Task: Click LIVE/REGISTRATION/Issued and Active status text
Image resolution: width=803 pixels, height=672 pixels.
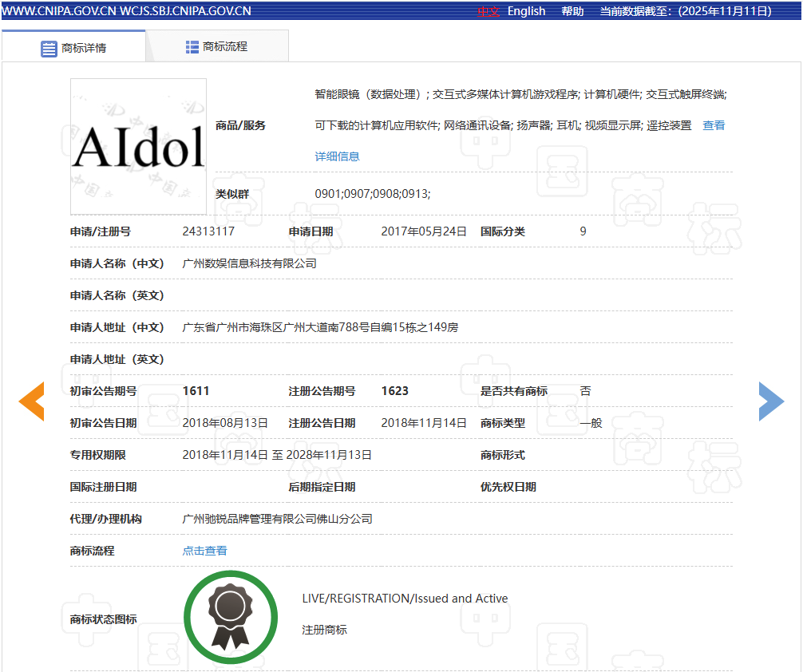Action: (x=405, y=599)
